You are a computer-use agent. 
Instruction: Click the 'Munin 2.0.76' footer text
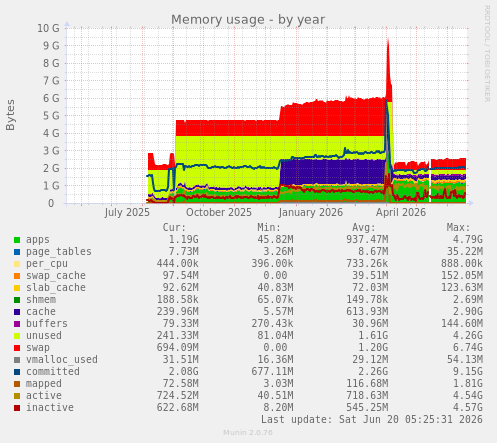[x=248, y=433]
